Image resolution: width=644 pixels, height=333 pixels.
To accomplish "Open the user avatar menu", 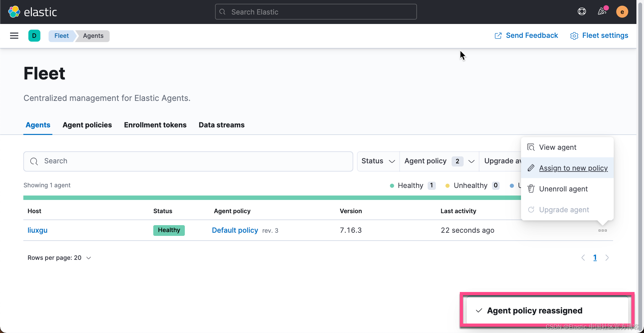I will pyautogui.click(x=622, y=12).
